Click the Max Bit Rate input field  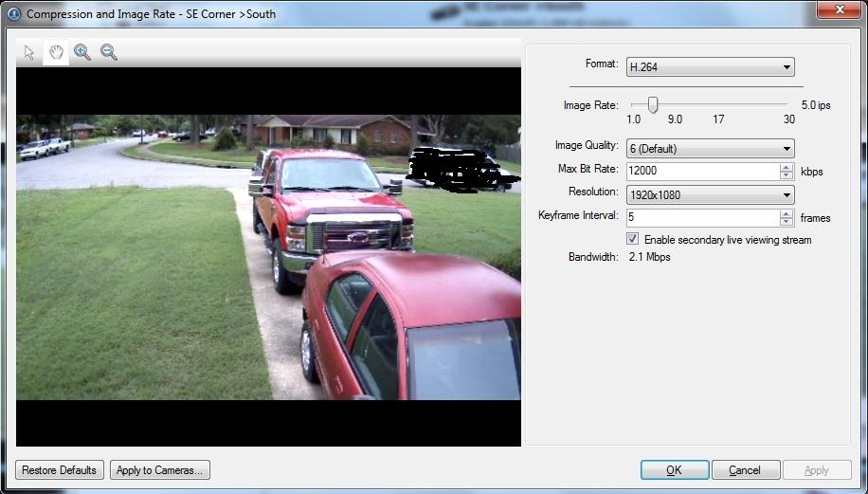pos(701,172)
